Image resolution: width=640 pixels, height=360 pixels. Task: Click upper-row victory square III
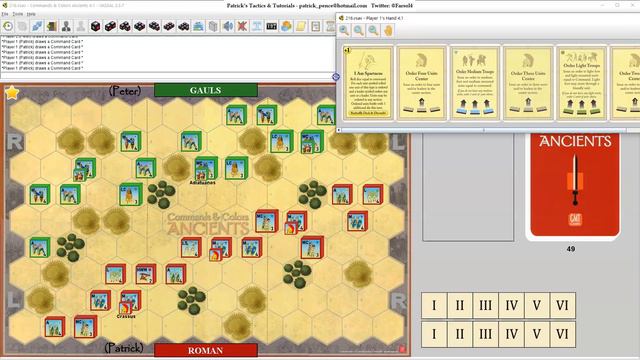click(485, 305)
